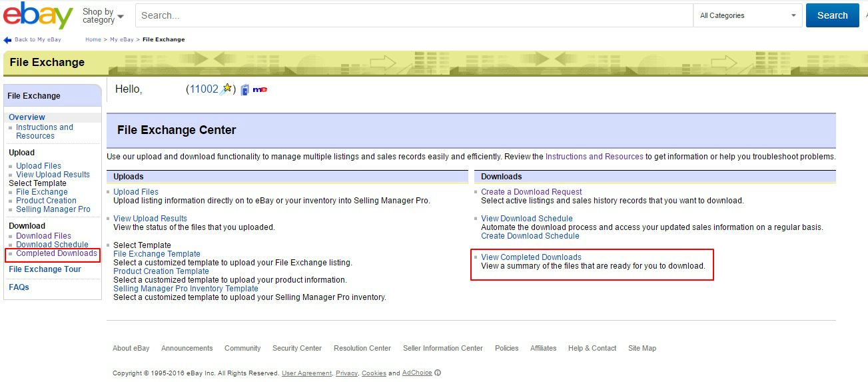
Task: Click into the Search input field
Action: coord(414,15)
